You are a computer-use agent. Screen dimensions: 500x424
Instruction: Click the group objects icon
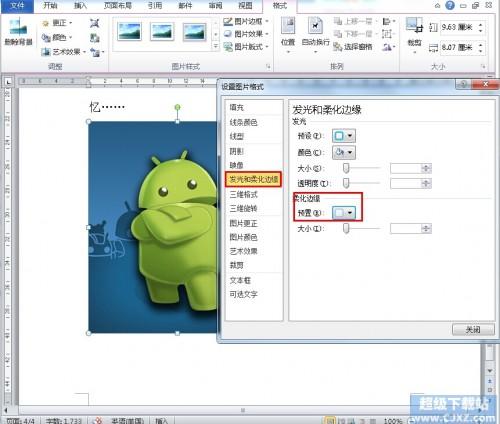coord(388,34)
